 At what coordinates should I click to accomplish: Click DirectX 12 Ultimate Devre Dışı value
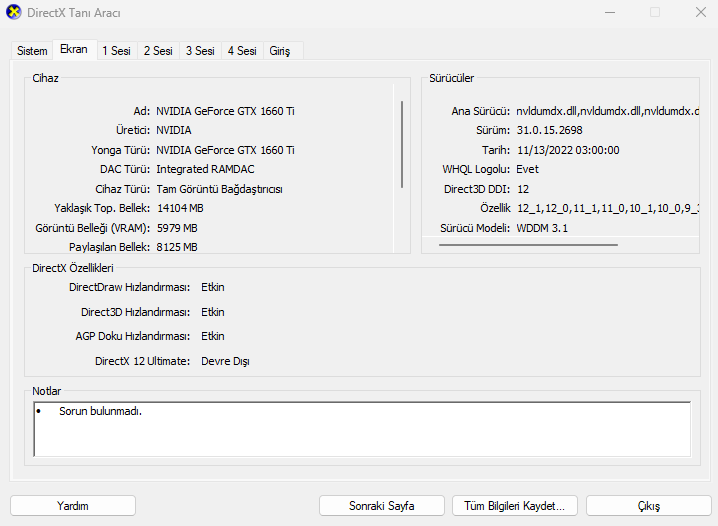[225, 361]
